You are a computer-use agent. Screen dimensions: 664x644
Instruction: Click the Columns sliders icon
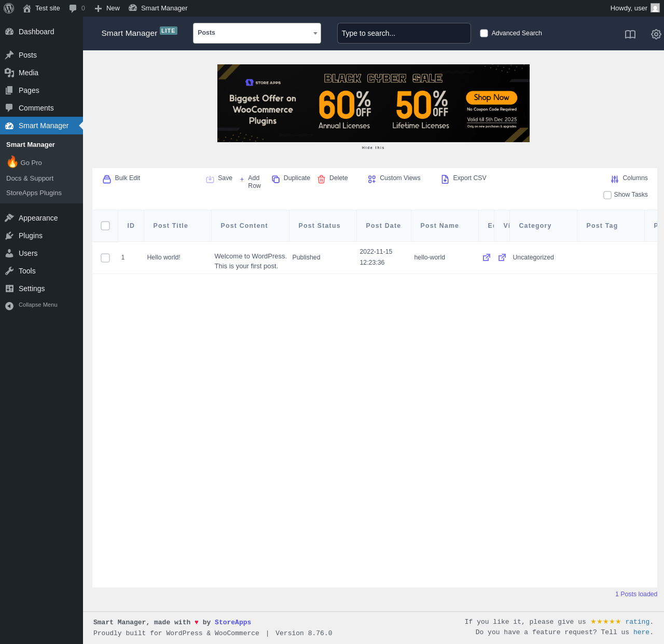pyautogui.click(x=615, y=179)
